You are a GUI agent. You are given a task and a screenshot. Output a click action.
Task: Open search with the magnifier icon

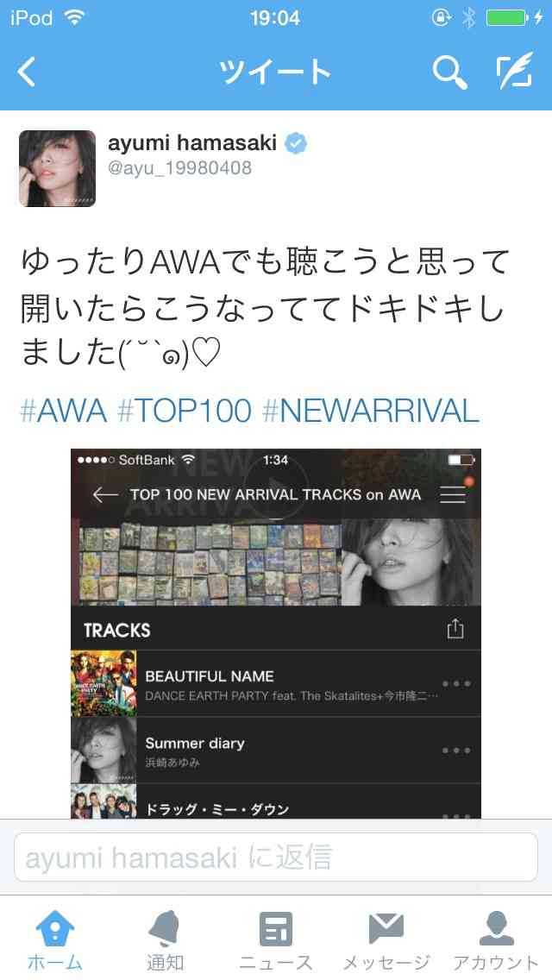pyautogui.click(x=449, y=72)
